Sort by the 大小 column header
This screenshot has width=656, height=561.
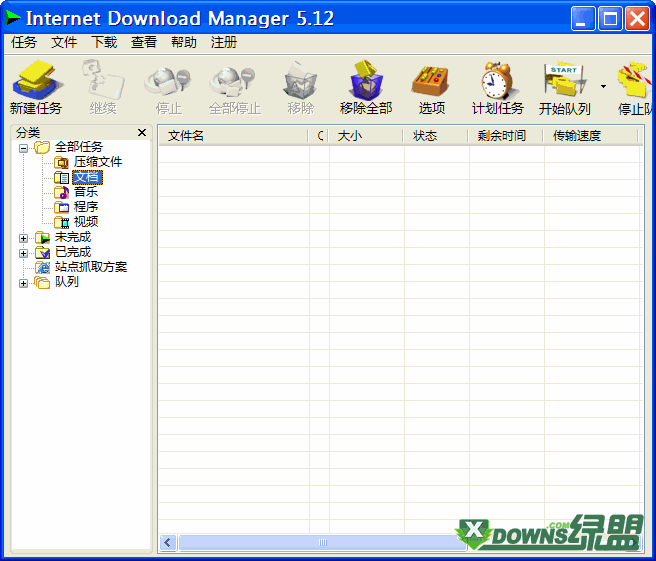coord(366,136)
